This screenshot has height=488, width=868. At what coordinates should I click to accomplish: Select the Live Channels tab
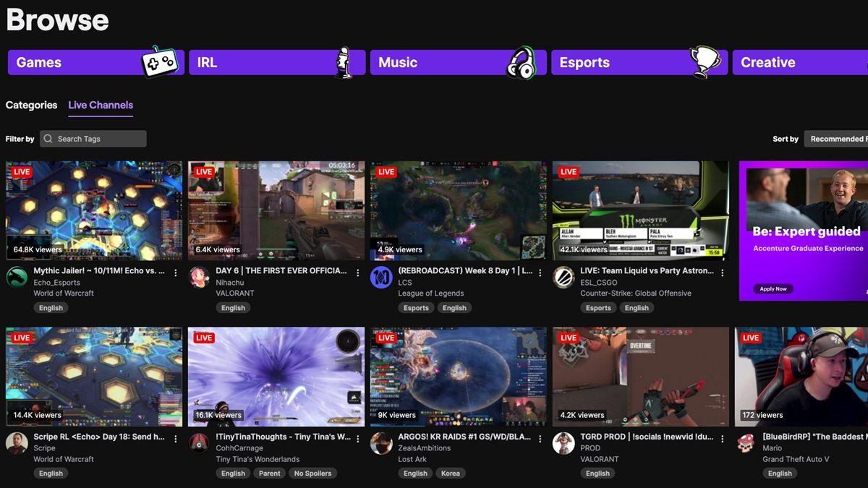tap(101, 105)
